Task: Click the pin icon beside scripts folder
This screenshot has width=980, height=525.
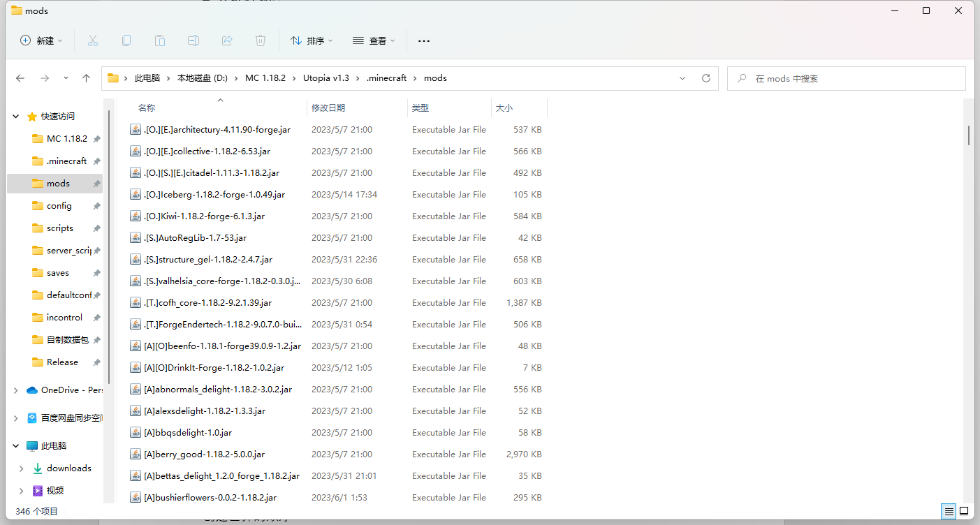Action: pos(96,228)
